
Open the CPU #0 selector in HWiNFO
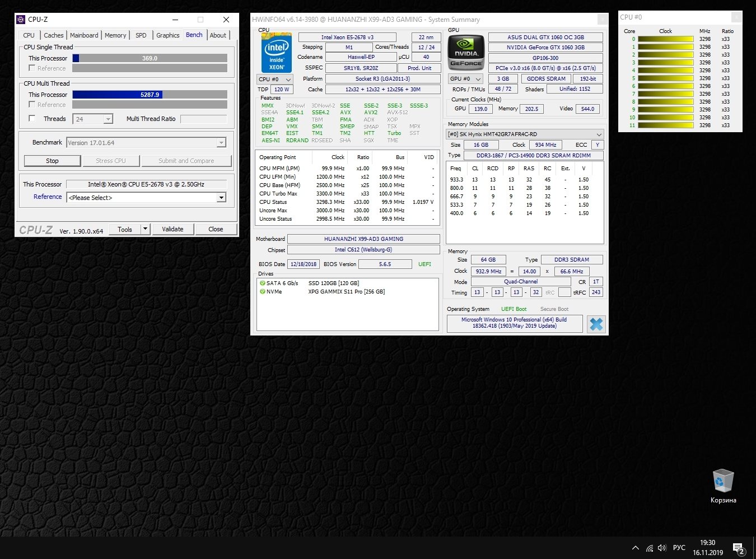tap(274, 79)
